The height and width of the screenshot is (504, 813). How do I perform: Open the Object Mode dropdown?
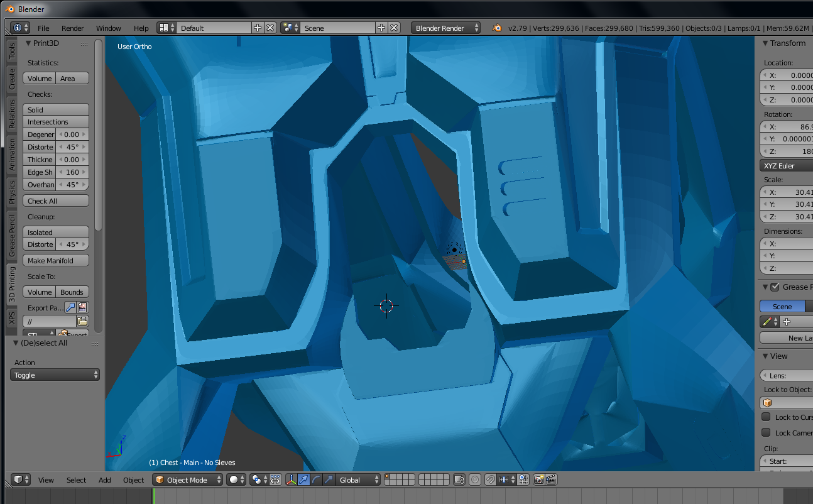188,479
